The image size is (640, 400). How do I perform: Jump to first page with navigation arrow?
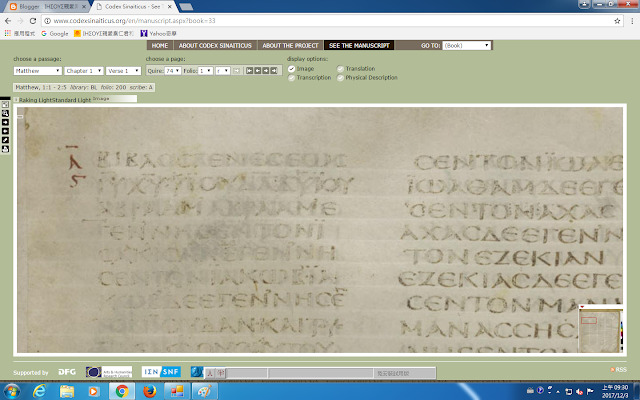coord(249,71)
